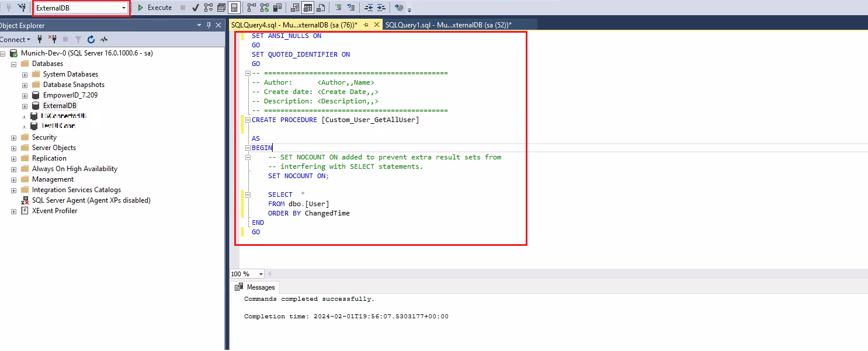Select Always On High Availability folder
The image size is (868, 351).
[75, 169]
